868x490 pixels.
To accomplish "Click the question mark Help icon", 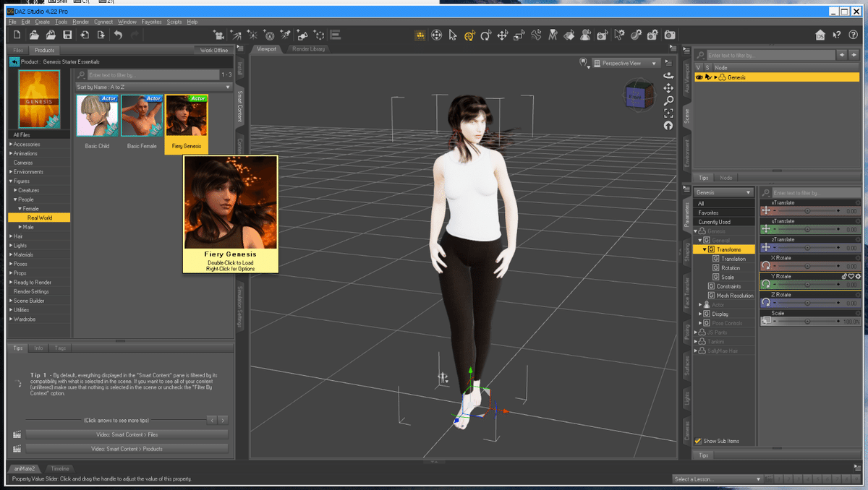I will (x=852, y=35).
